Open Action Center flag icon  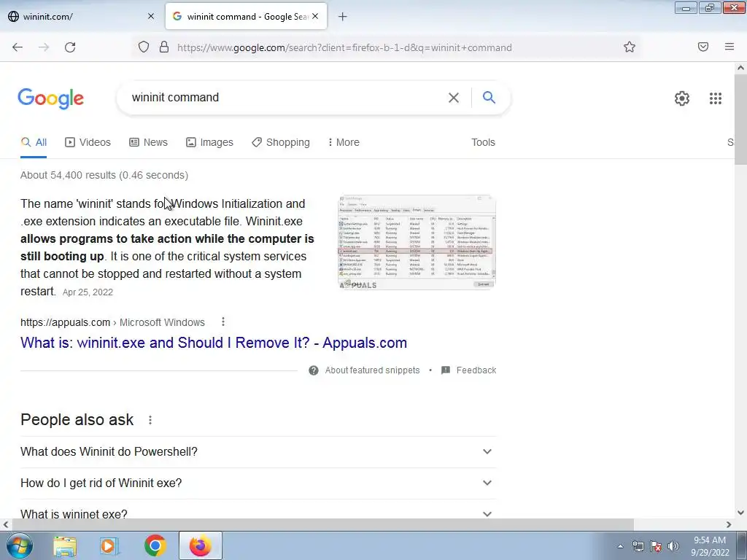(656, 546)
